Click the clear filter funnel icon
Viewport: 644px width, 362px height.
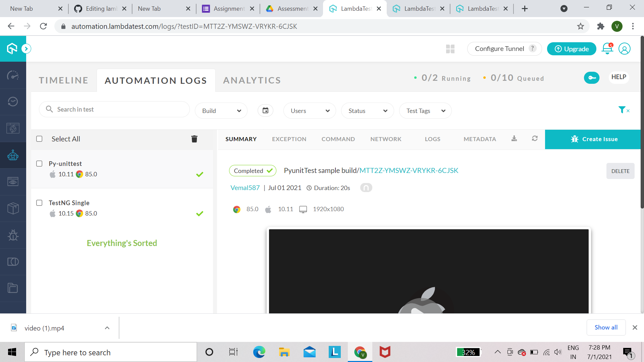(x=623, y=110)
